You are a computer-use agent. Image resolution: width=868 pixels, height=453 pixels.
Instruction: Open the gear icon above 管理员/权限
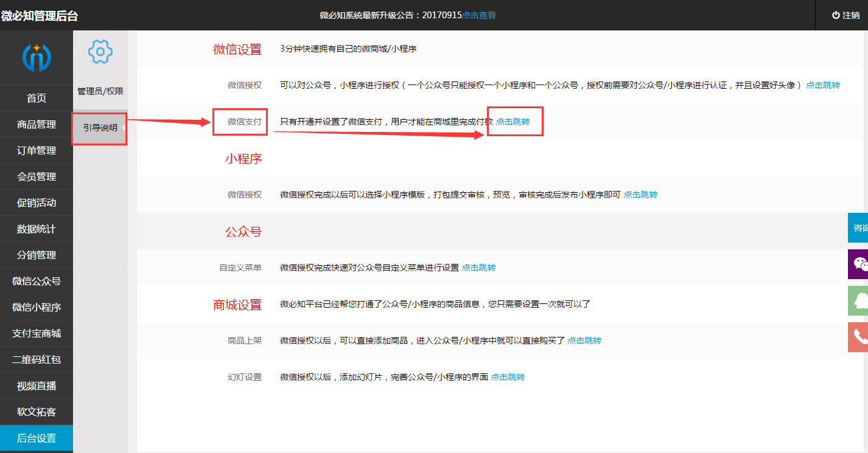[x=99, y=52]
